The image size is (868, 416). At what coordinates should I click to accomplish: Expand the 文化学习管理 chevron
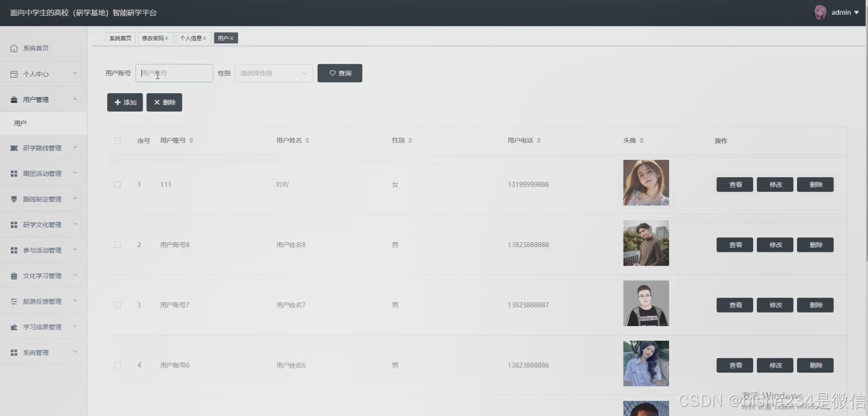75,275
